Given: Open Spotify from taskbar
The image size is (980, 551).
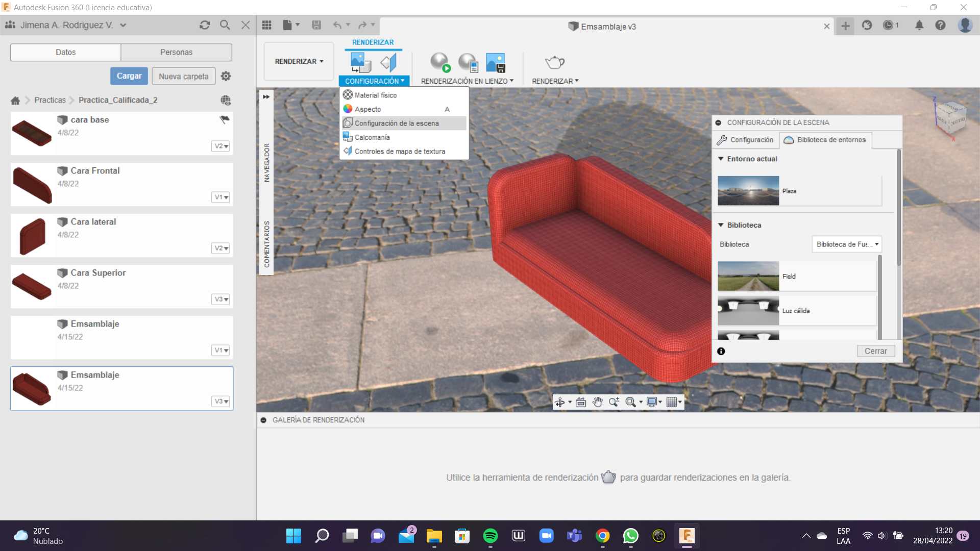Looking at the screenshot, I should [490, 536].
